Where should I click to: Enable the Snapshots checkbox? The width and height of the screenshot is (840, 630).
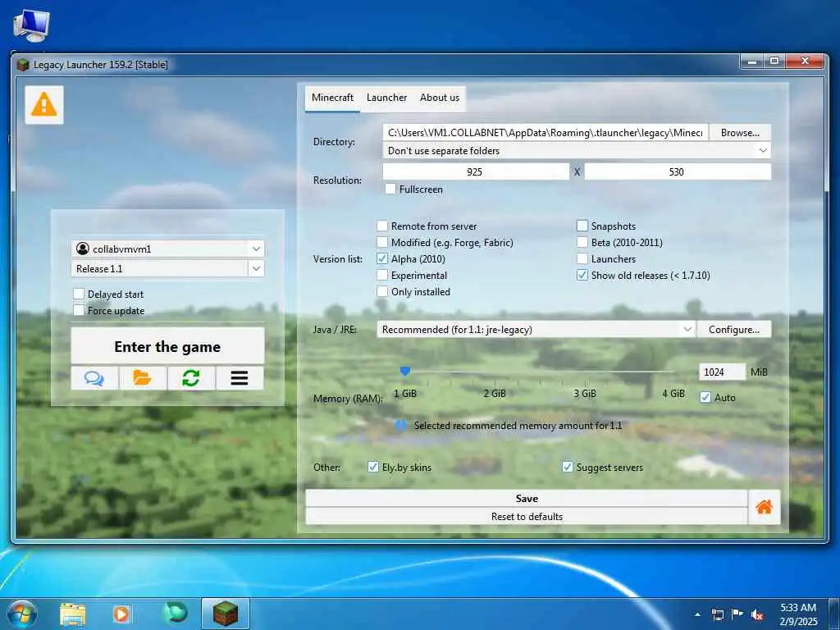pos(582,226)
